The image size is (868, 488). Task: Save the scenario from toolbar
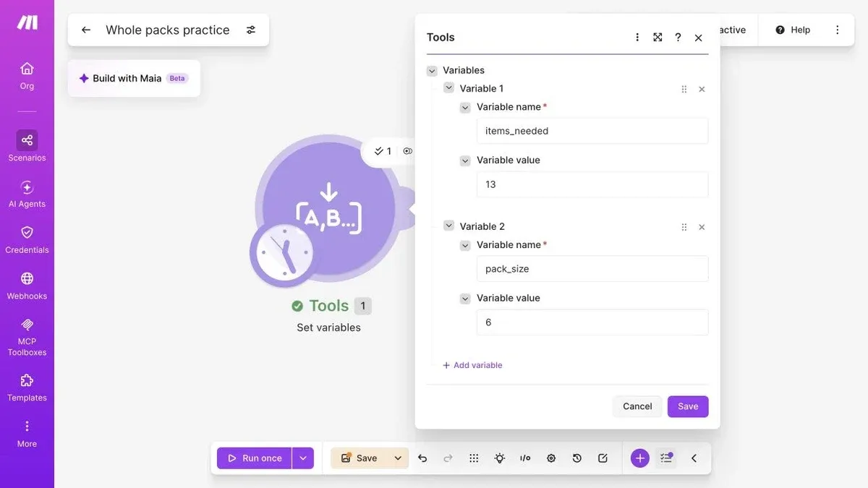359,458
